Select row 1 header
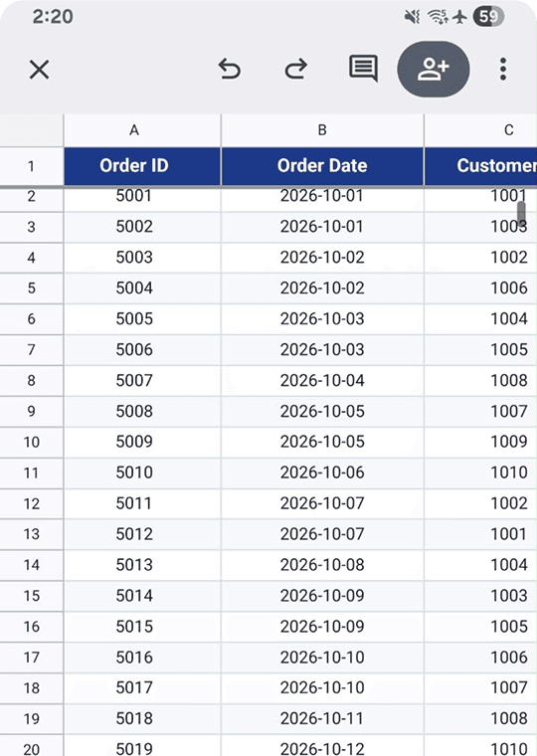This screenshot has height=756, width=537. 32,166
